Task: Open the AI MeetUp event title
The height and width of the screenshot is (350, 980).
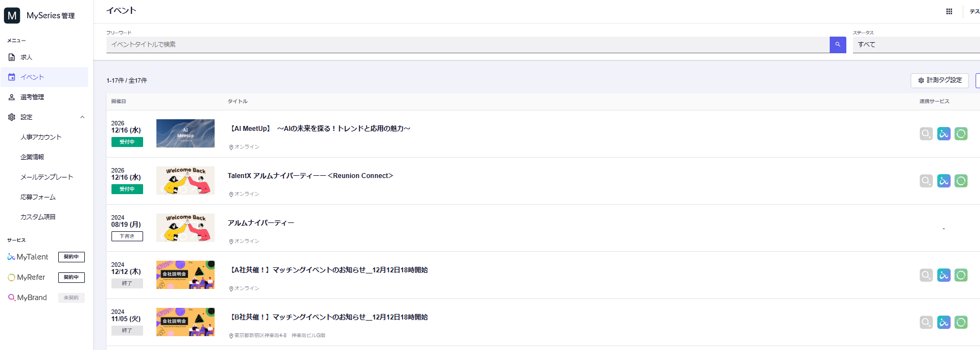Action: pos(320,129)
